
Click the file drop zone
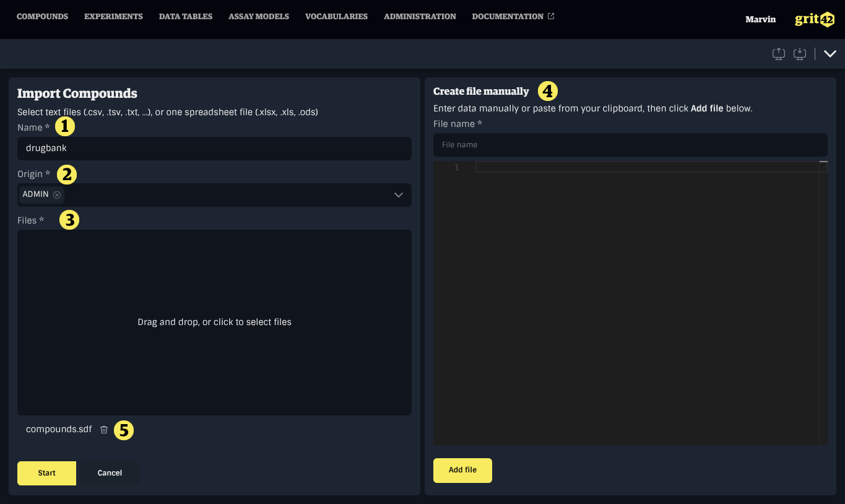point(214,323)
